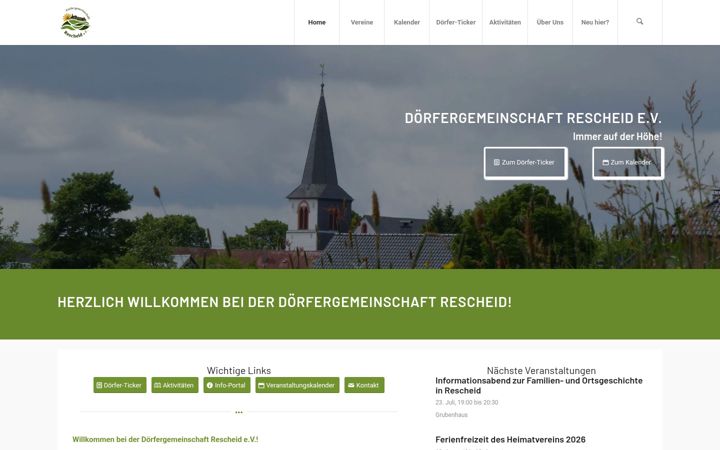Open the Info-Portal green button
This screenshot has width=720, height=450.
click(x=227, y=385)
